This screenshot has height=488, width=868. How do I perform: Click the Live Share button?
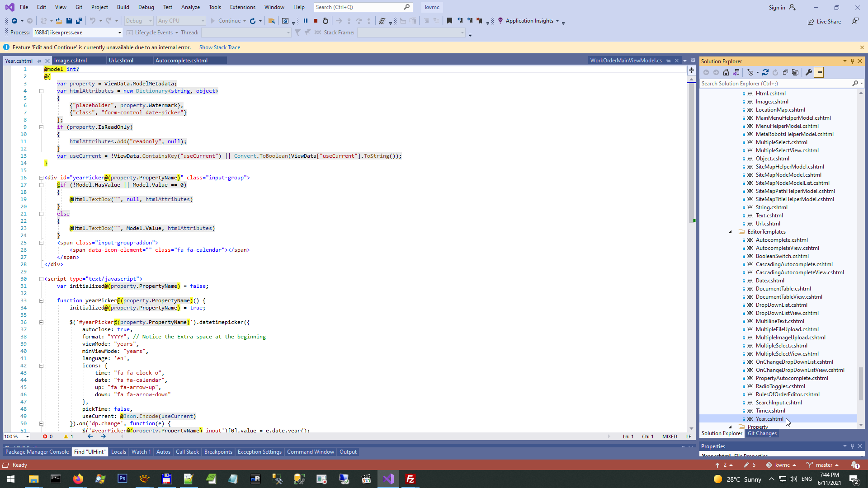[824, 21]
